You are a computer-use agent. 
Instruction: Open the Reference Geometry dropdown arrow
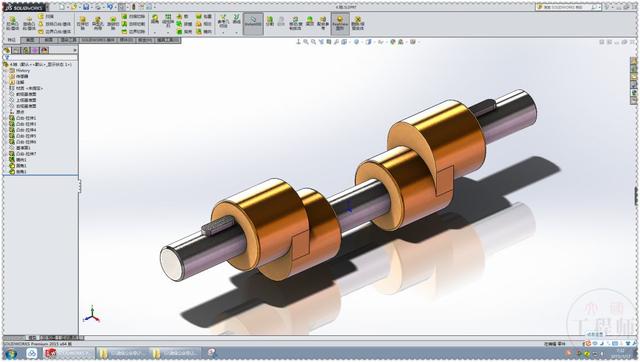pos(223,32)
